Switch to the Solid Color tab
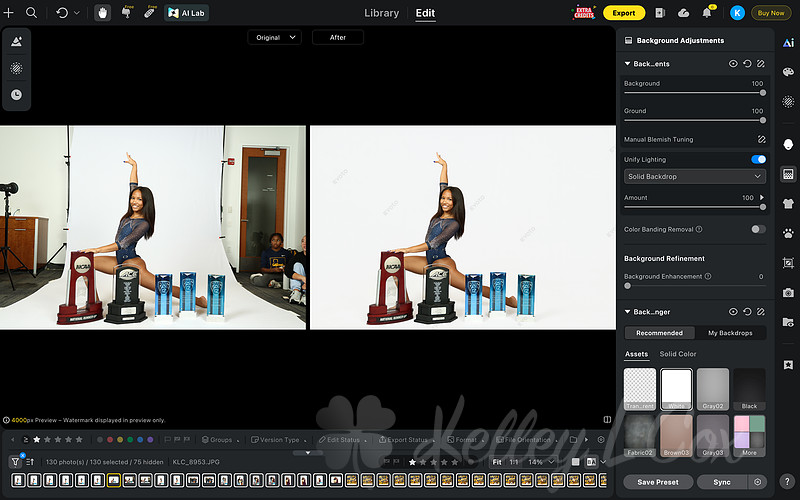 coord(678,354)
